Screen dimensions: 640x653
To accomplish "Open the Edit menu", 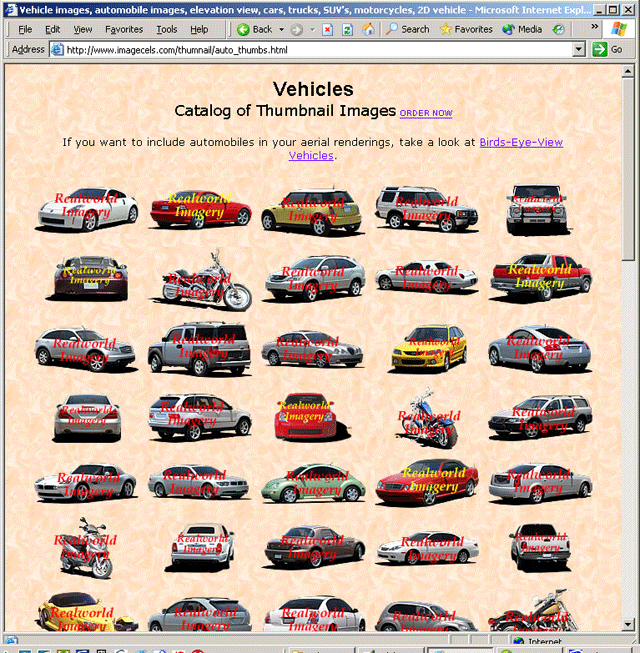I will 52,30.
